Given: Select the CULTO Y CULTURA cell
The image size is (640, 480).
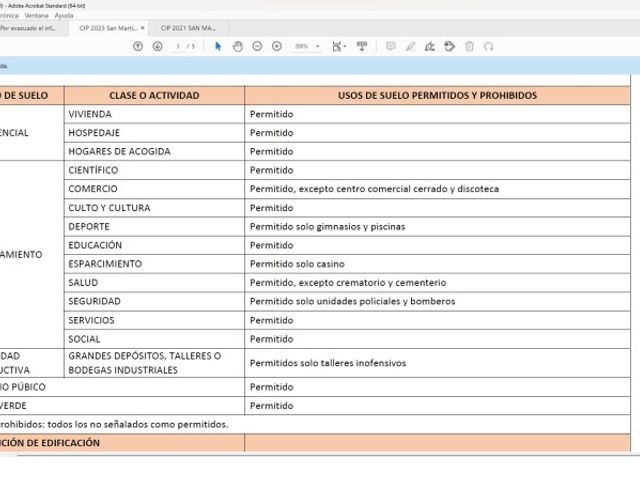Looking at the screenshot, I should click(154, 208).
